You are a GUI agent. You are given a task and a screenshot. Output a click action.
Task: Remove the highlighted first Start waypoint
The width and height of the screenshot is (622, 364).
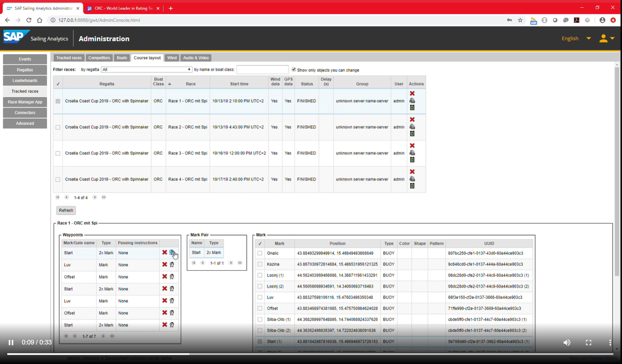[x=165, y=253]
